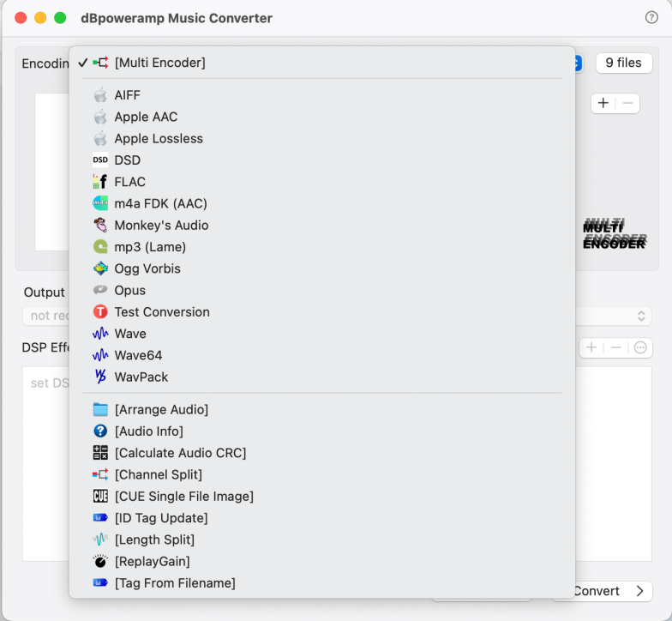Click the Apple Lossless icon
This screenshot has height=621, width=672.
[x=100, y=139]
